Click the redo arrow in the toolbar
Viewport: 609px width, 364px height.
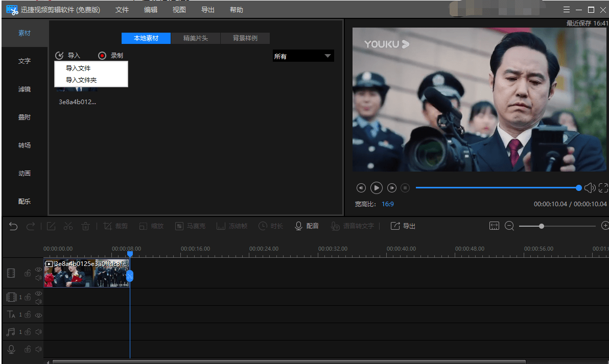pos(30,226)
